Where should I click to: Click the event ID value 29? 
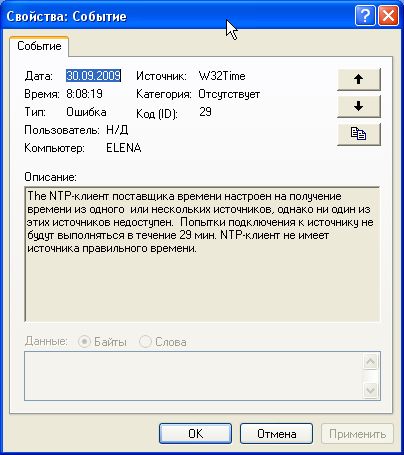pos(205,112)
